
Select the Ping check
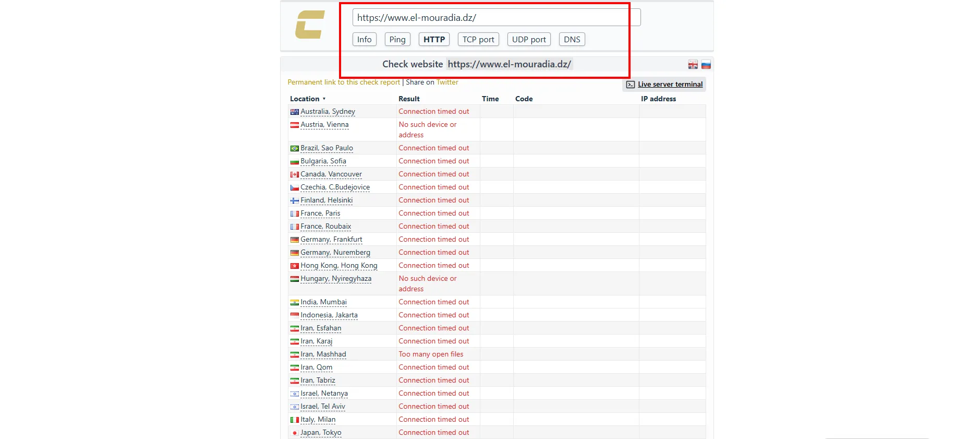(397, 39)
